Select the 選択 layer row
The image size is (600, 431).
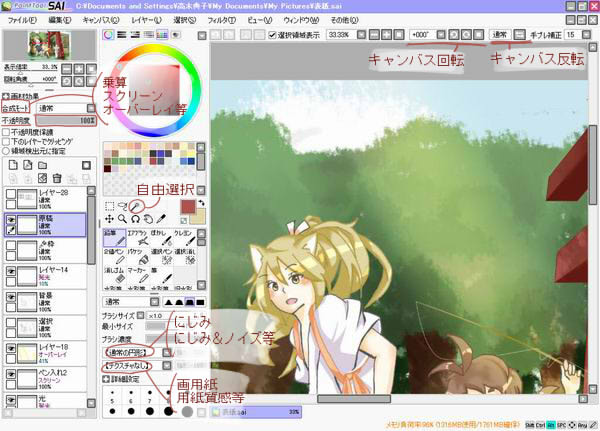tap(45, 328)
